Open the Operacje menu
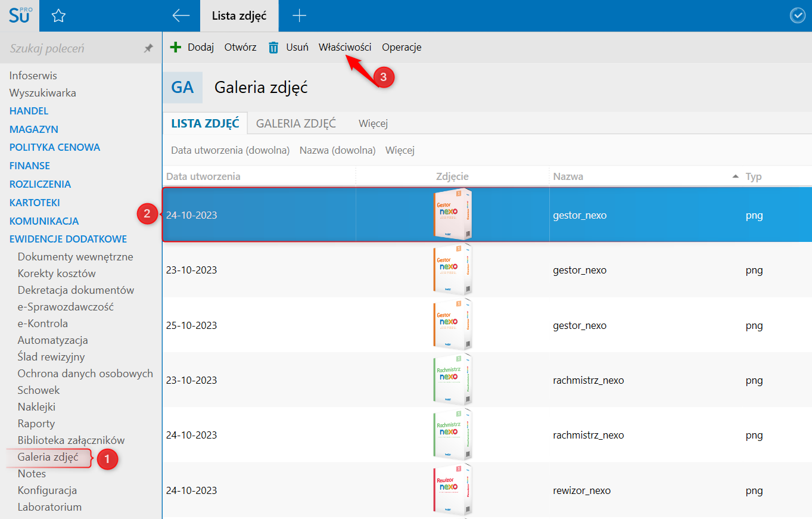This screenshot has width=812, height=519. coord(402,47)
